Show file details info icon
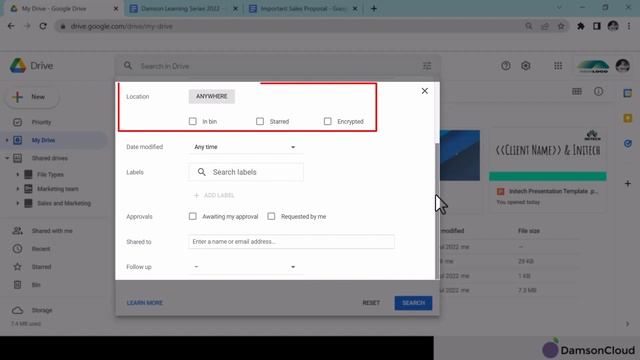This screenshot has height=360, width=640. 598,91
